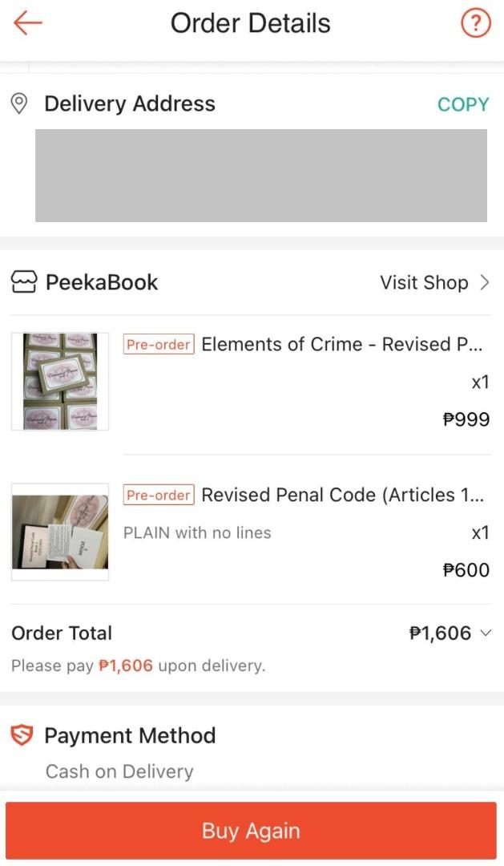
Task: Click the shield icon beside Payment Method
Action: [x=22, y=734]
